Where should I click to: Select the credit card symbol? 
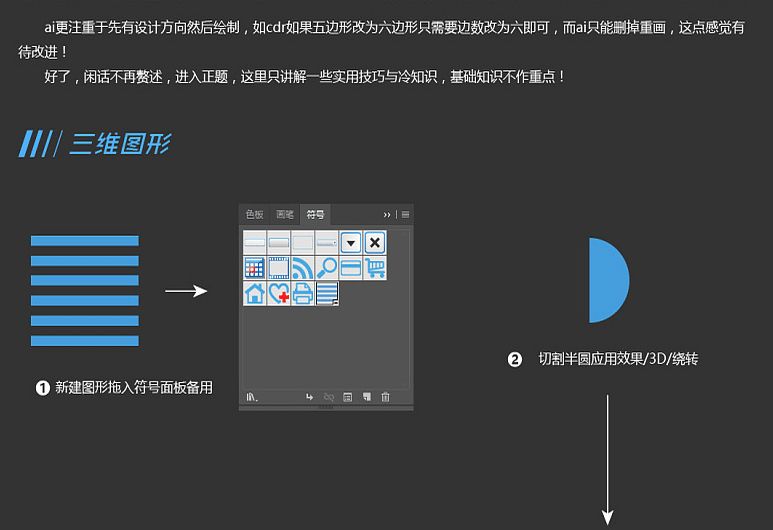(x=351, y=268)
